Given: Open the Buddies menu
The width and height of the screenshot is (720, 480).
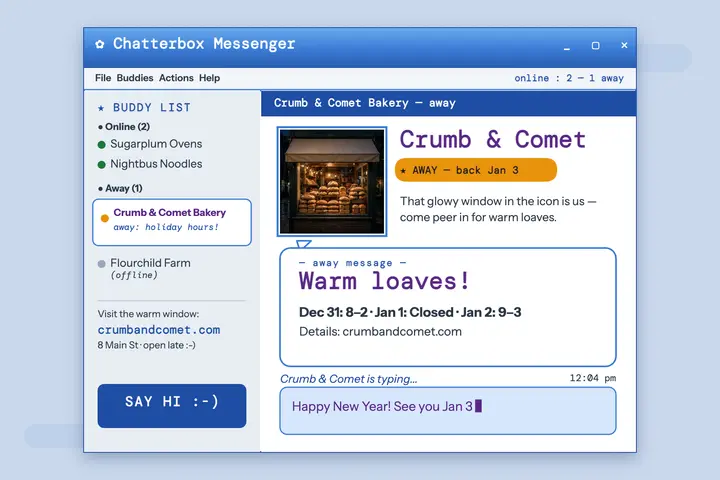Looking at the screenshot, I should click(x=135, y=78).
